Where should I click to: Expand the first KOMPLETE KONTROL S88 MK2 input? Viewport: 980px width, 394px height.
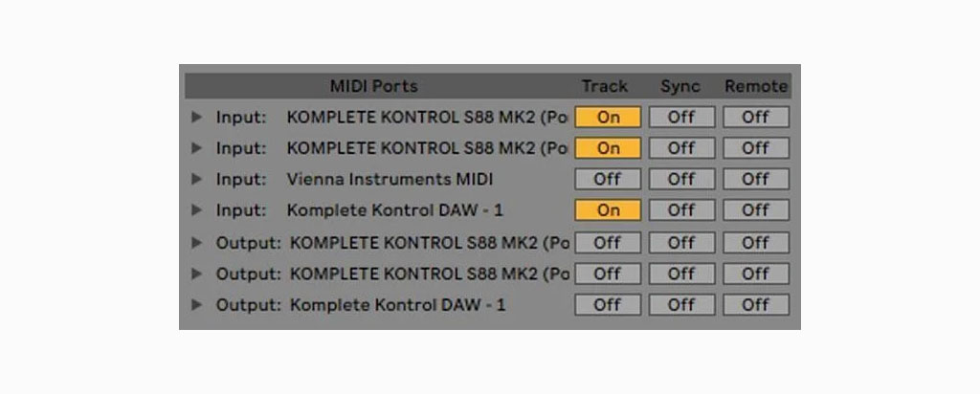197,117
